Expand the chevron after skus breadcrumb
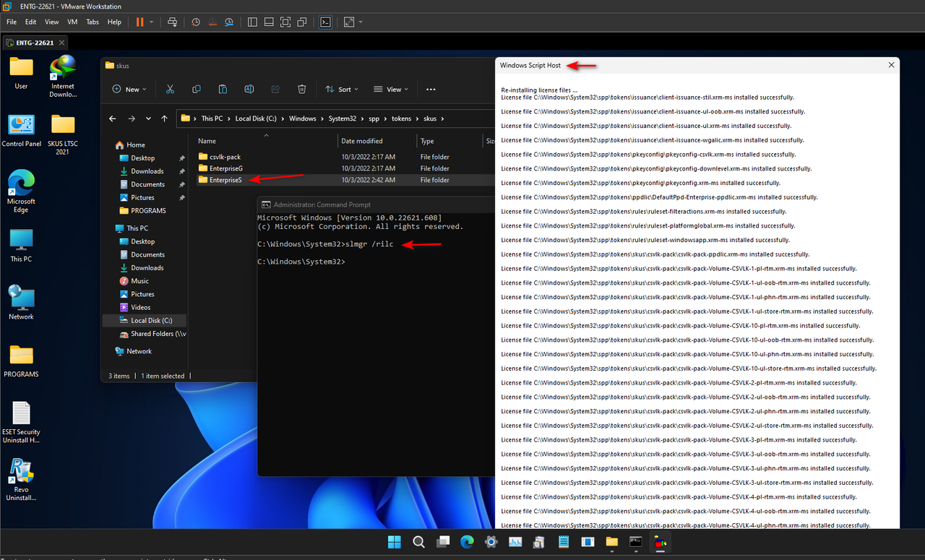Screen dimensions: 925x560 pyautogui.click(x=442, y=119)
